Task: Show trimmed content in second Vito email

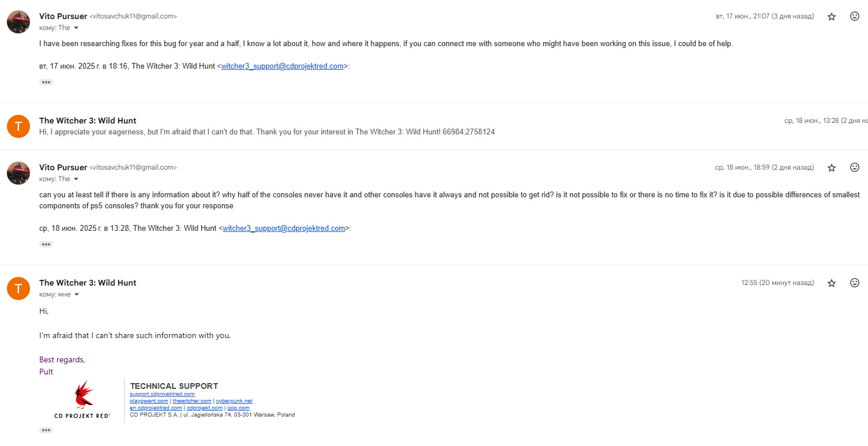Action: (x=46, y=245)
